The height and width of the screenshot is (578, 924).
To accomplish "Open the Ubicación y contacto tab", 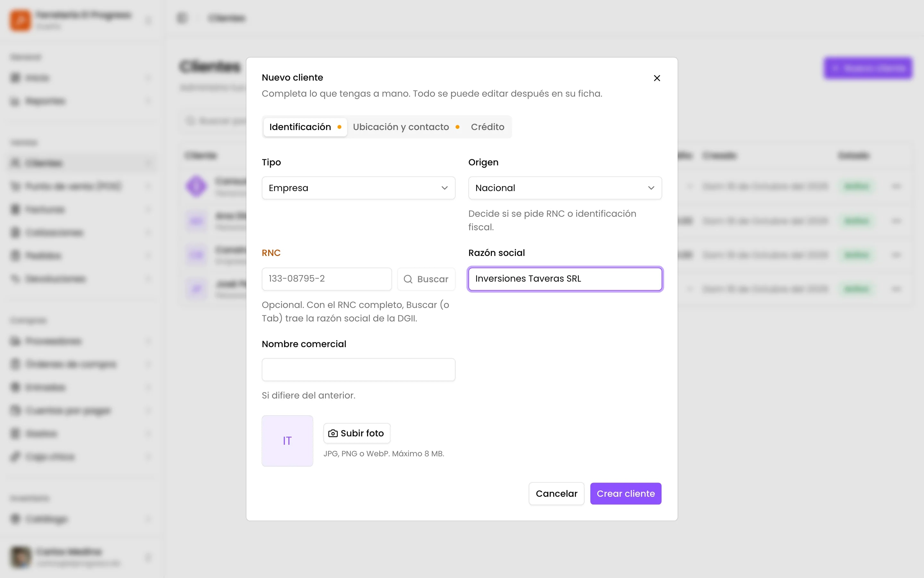I will (x=406, y=127).
